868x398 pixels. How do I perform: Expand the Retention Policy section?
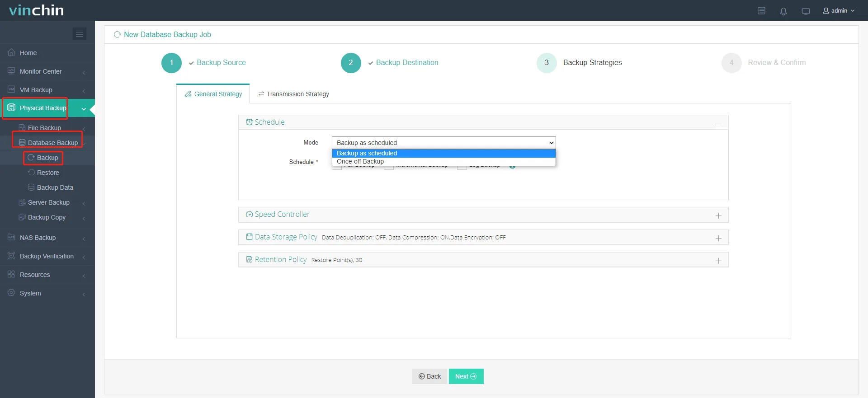click(x=718, y=261)
